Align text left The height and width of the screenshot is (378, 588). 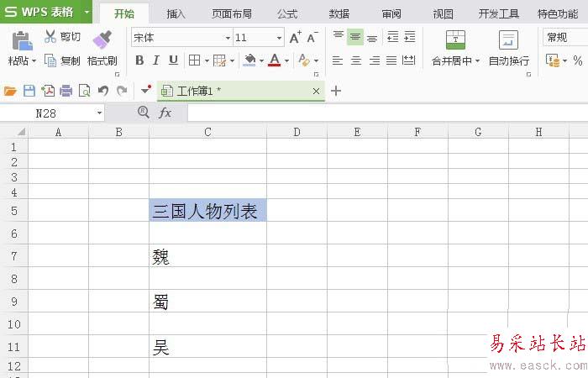338,60
